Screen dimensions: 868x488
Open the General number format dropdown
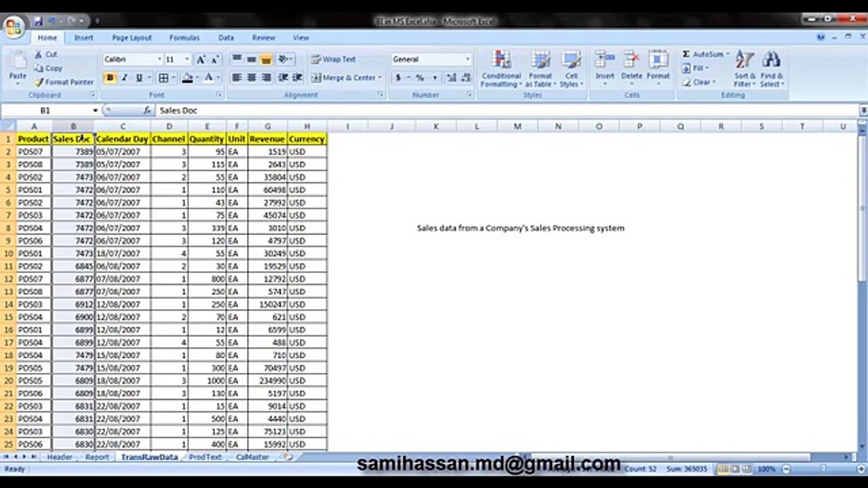467,60
